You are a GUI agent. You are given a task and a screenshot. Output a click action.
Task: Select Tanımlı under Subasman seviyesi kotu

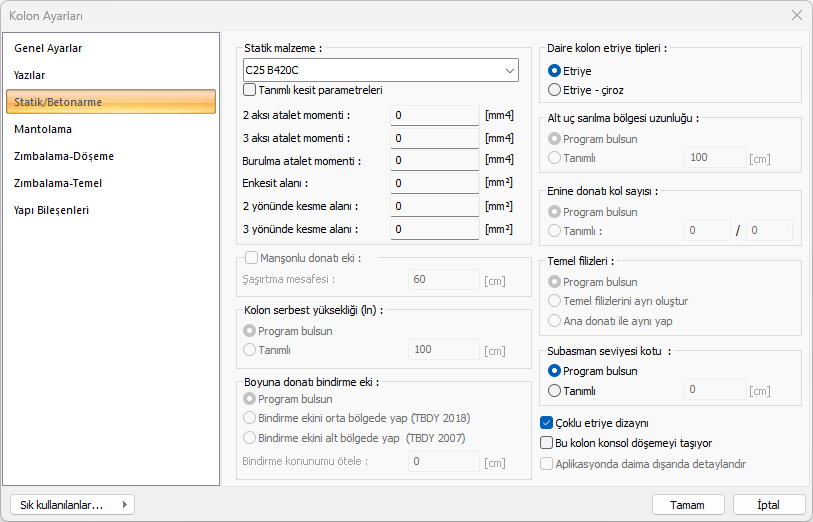555,390
